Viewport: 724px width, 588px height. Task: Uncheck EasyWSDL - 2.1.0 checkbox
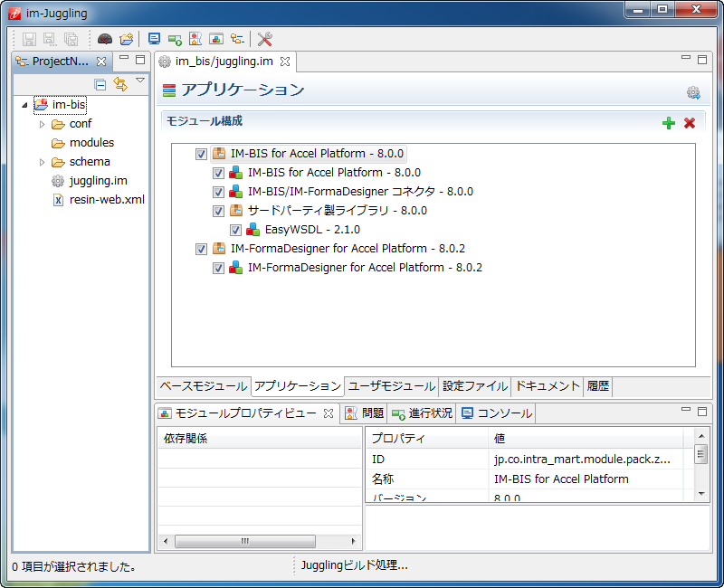tap(235, 231)
